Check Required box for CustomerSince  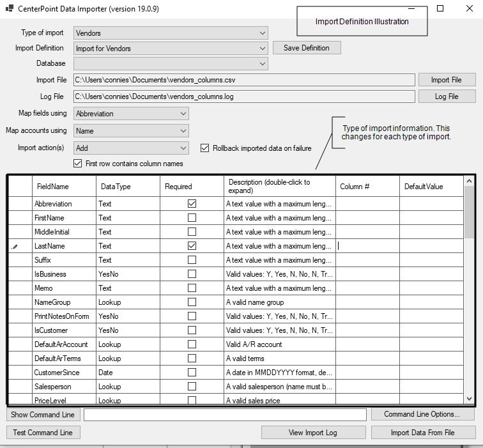pyautogui.click(x=192, y=373)
